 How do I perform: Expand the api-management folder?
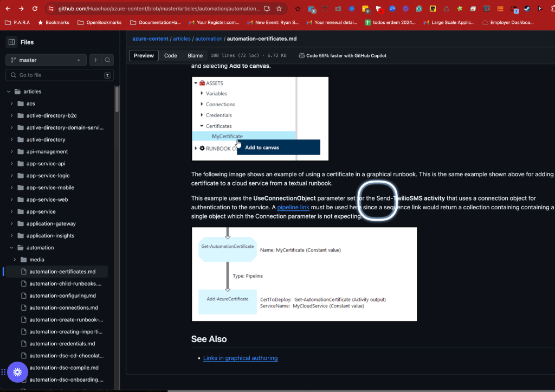[12, 152]
